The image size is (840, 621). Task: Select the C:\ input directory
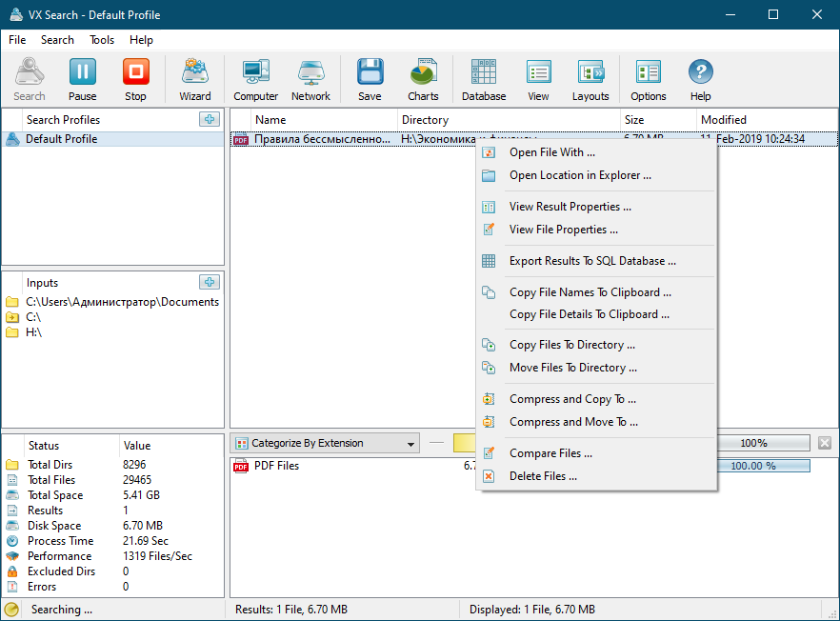[113, 317]
